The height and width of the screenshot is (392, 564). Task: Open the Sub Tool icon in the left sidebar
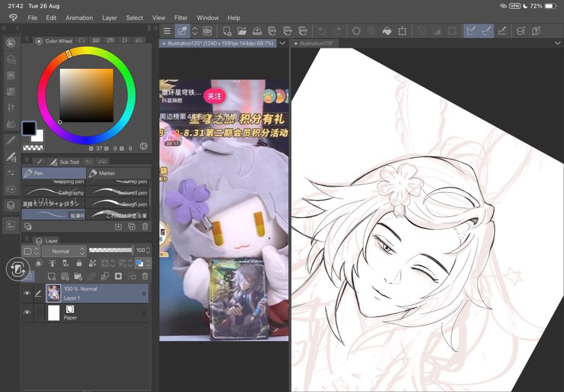pyautogui.click(x=11, y=157)
